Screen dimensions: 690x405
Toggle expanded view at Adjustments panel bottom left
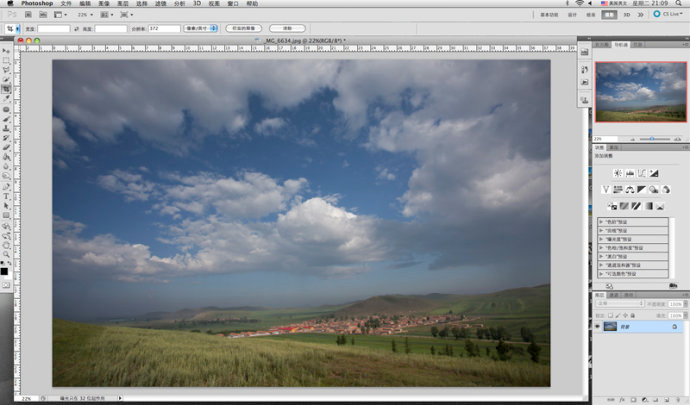pos(609,286)
